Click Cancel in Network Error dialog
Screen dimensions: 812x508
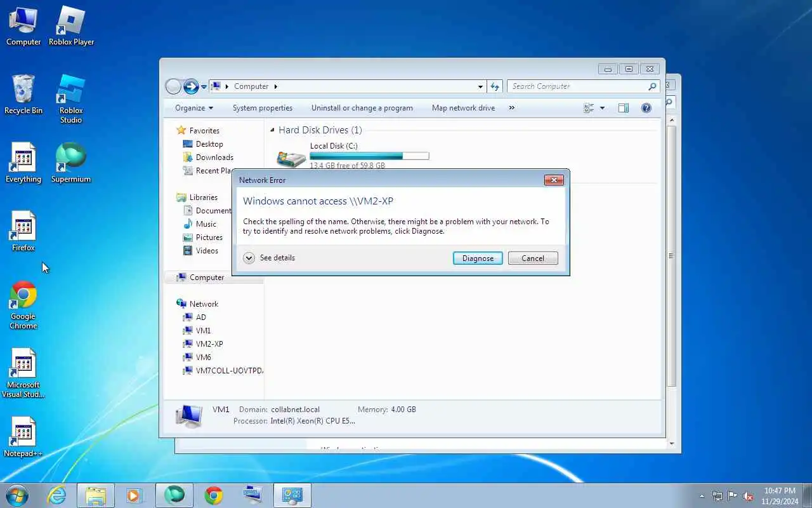pos(533,258)
